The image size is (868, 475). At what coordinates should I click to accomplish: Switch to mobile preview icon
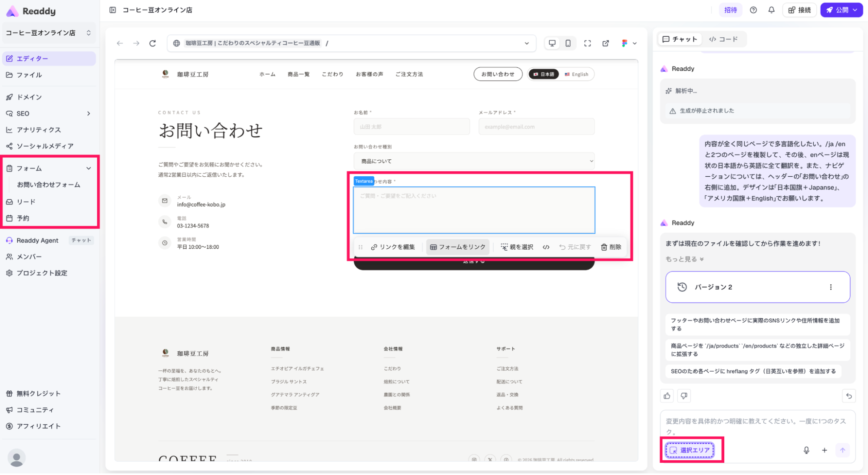tap(568, 43)
